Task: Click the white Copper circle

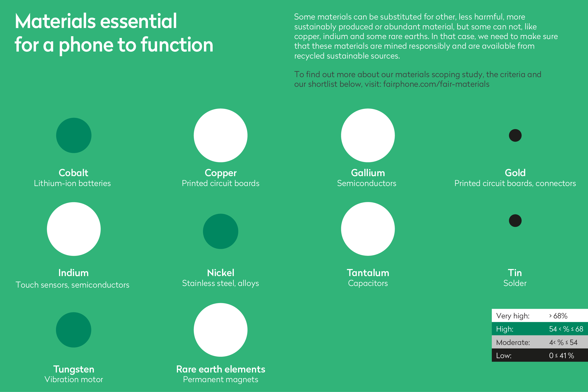Action: coord(221,135)
